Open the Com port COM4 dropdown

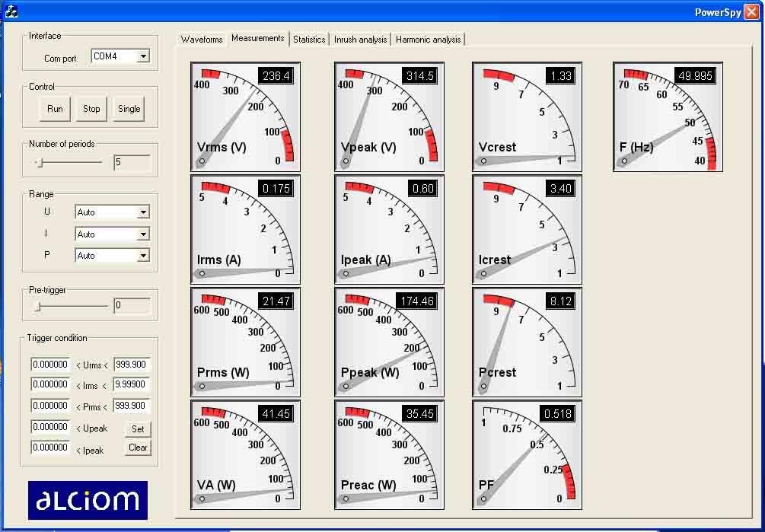[x=143, y=56]
